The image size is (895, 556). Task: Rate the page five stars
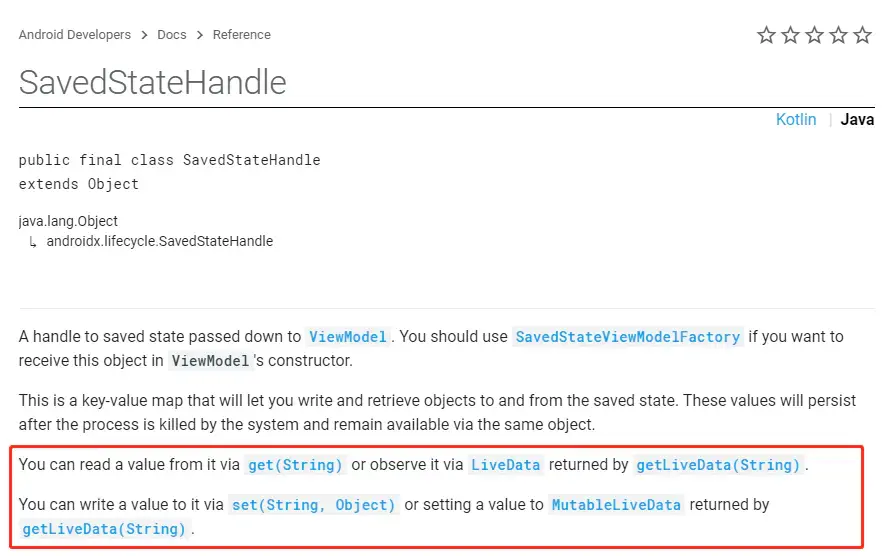point(862,35)
